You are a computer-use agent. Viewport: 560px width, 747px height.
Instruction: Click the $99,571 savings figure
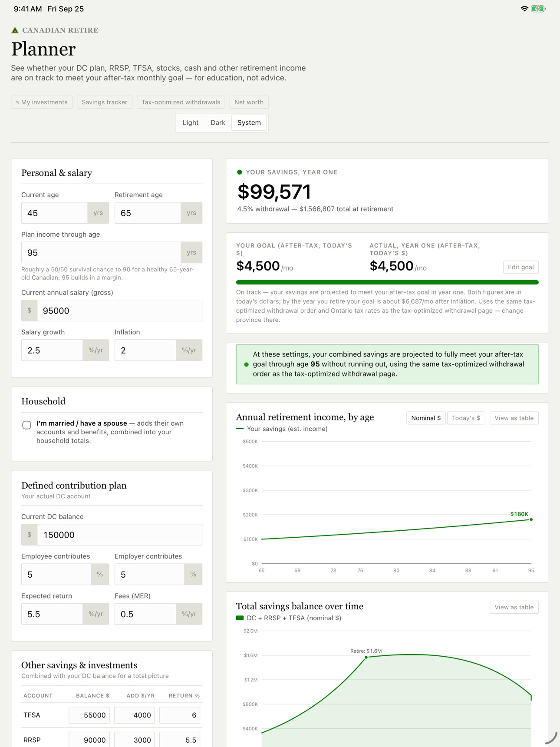point(274,192)
